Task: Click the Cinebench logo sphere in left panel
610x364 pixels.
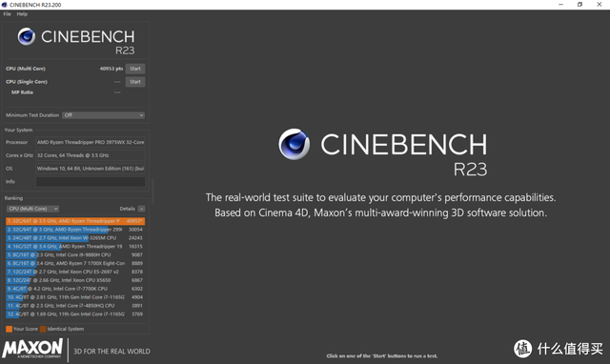Action: pos(26,36)
